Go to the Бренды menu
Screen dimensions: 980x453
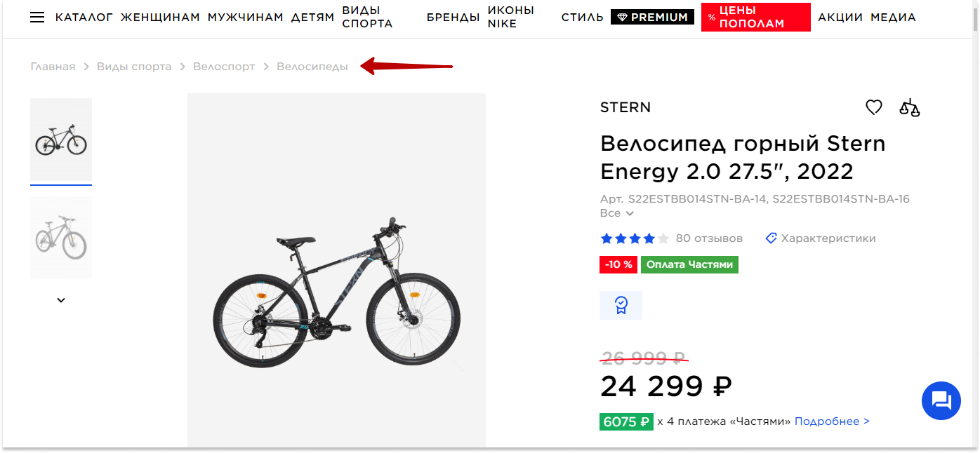[453, 18]
